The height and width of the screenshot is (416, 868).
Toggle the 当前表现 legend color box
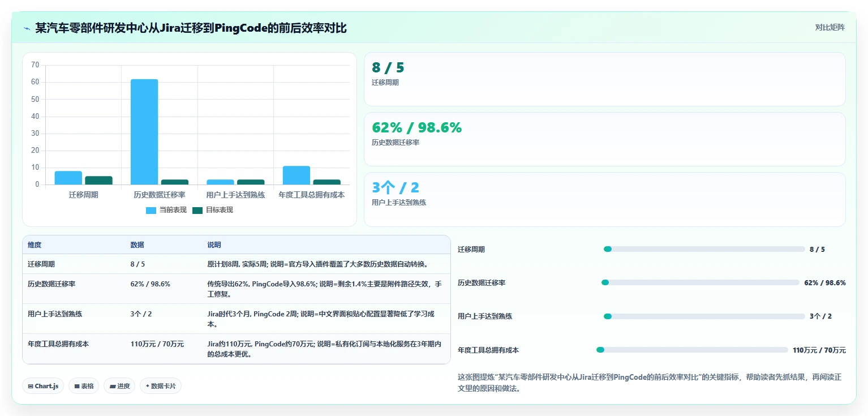coord(151,210)
